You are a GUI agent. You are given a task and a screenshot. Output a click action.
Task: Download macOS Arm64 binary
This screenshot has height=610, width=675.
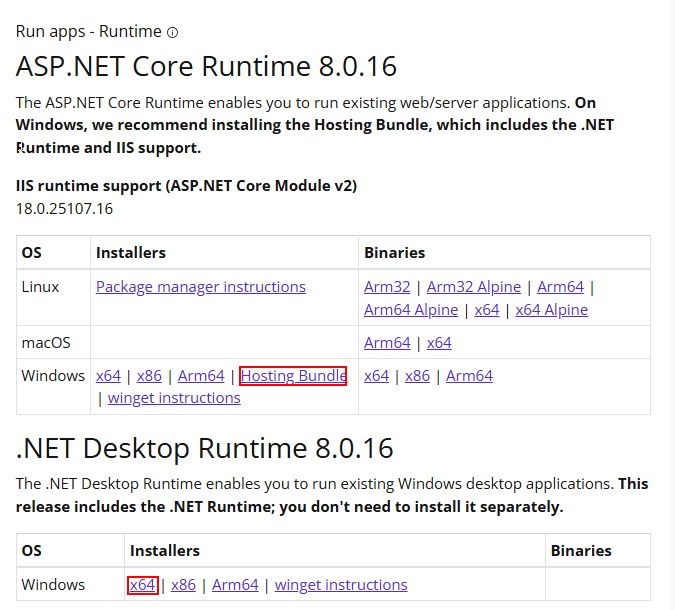pyautogui.click(x=387, y=343)
